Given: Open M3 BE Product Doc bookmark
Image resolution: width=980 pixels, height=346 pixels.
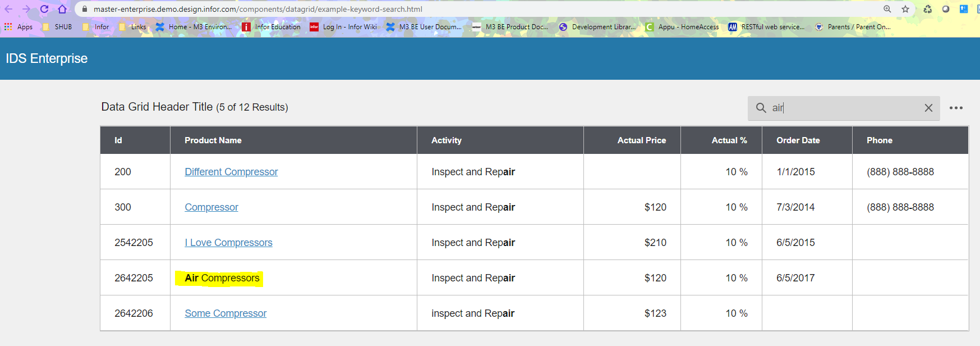Looking at the screenshot, I should (510, 27).
